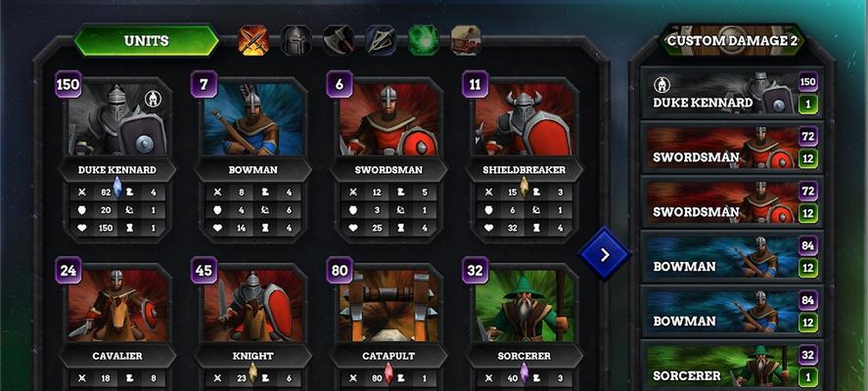
Task: Select the Shieldbreaker unit portrait
Action: [525, 119]
